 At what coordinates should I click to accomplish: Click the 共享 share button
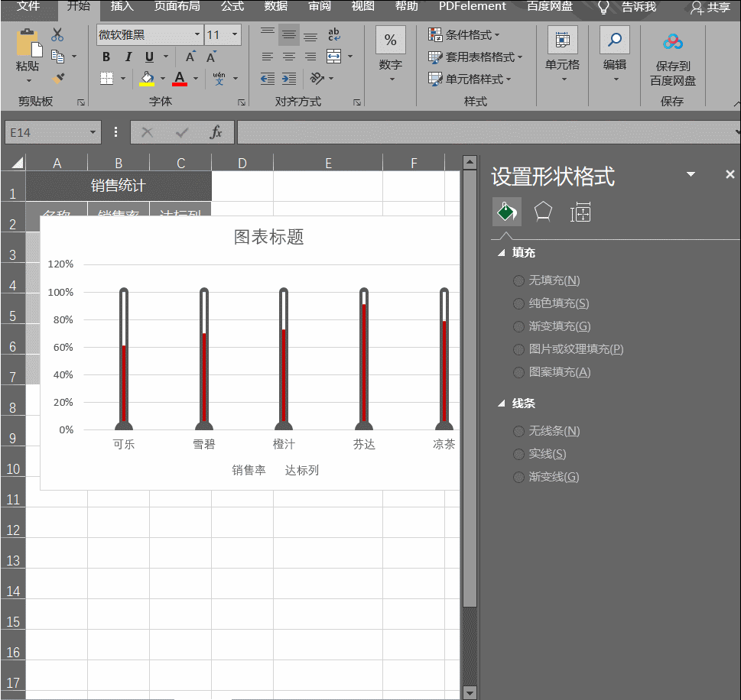point(710,7)
